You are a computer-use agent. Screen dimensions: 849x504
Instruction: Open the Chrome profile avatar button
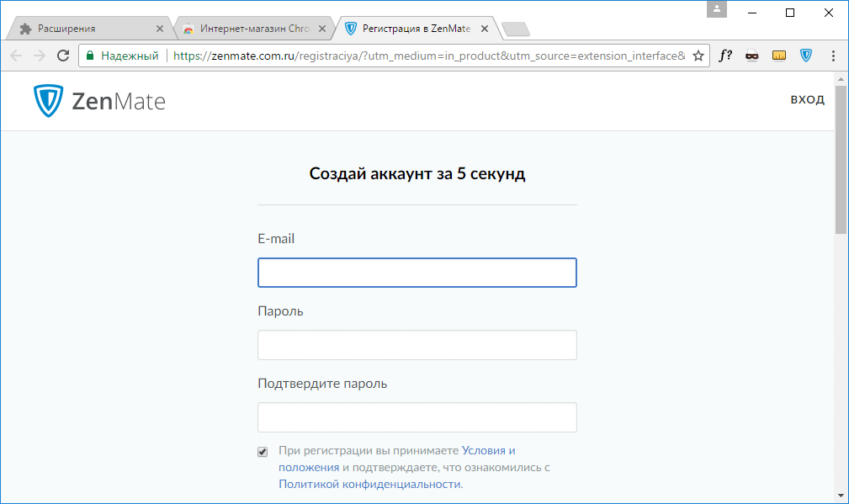coord(716,9)
